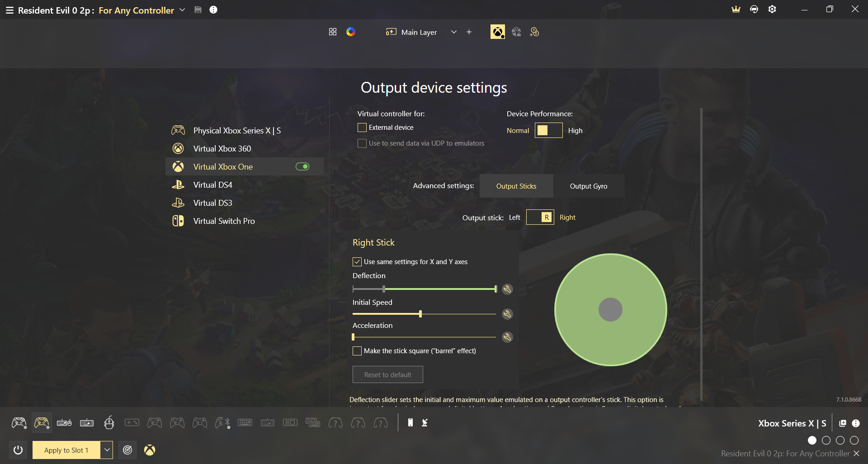This screenshot has height=464, width=868.
Task: Click the locked segmented-circle icon in the toolbar
Action: 516,32
